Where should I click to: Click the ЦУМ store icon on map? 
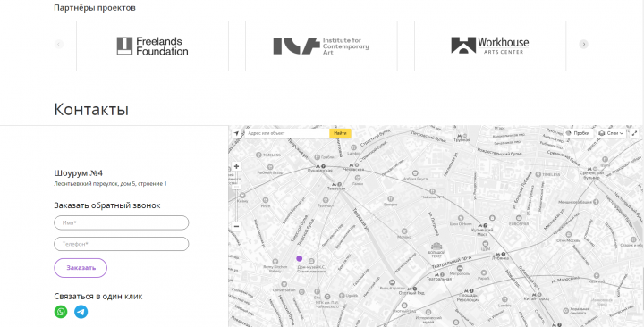tap(486, 244)
